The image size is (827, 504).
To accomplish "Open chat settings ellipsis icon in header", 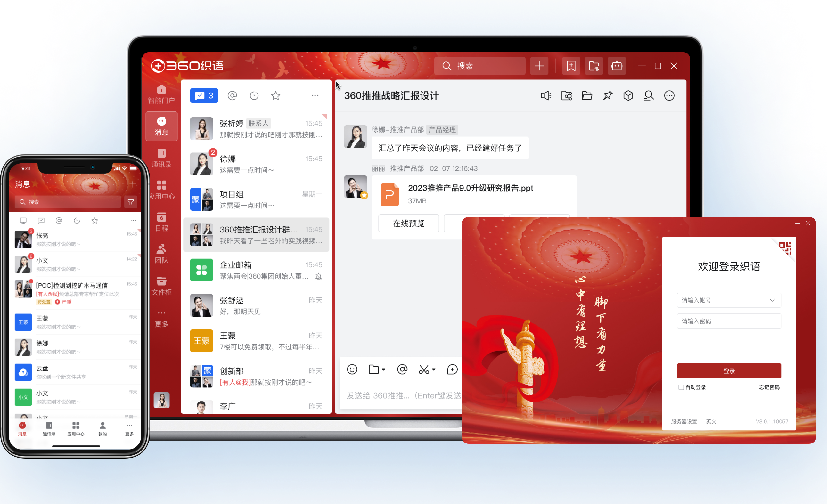I will pos(669,96).
